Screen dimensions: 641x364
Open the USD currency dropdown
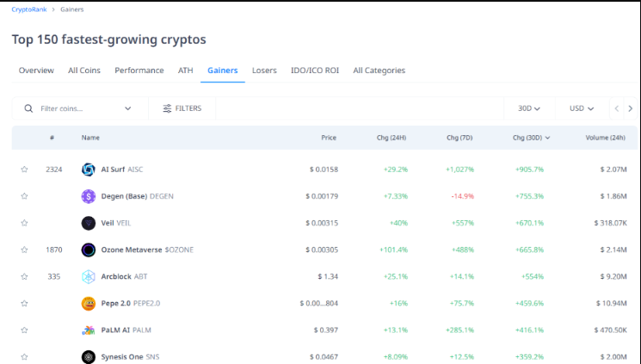point(582,108)
